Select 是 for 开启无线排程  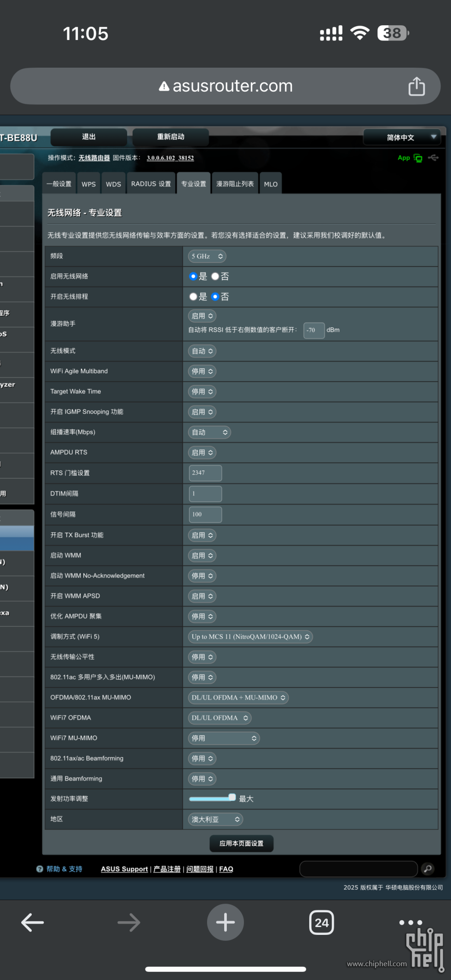(x=193, y=296)
